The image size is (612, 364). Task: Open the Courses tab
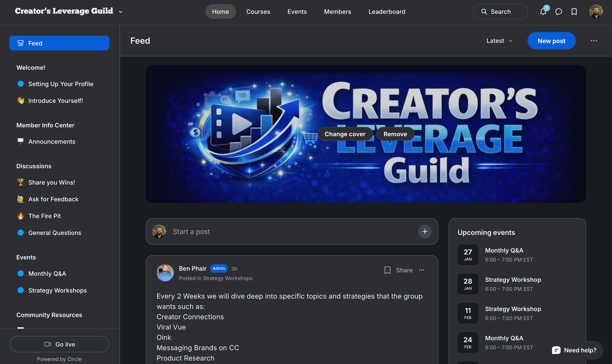pyautogui.click(x=258, y=11)
